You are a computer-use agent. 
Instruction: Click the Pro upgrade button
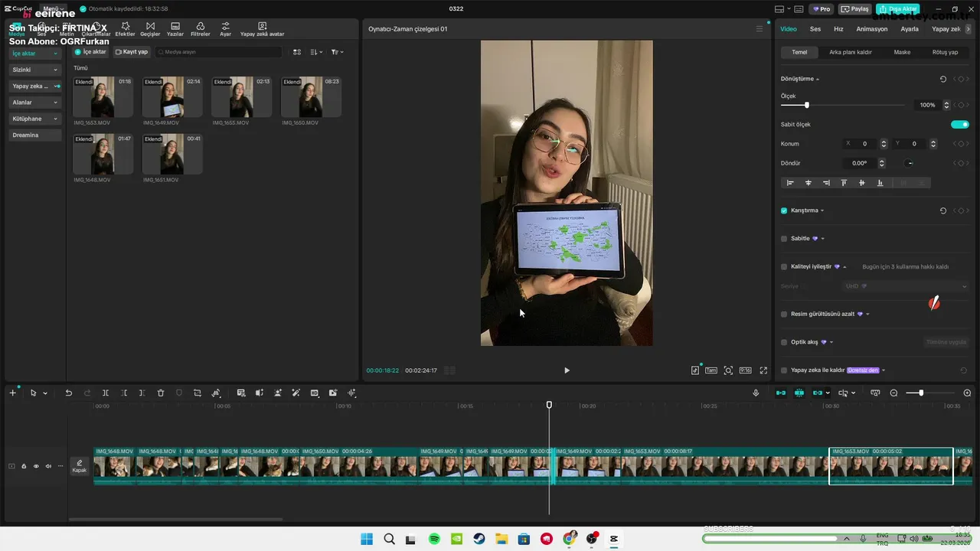[x=822, y=9]
